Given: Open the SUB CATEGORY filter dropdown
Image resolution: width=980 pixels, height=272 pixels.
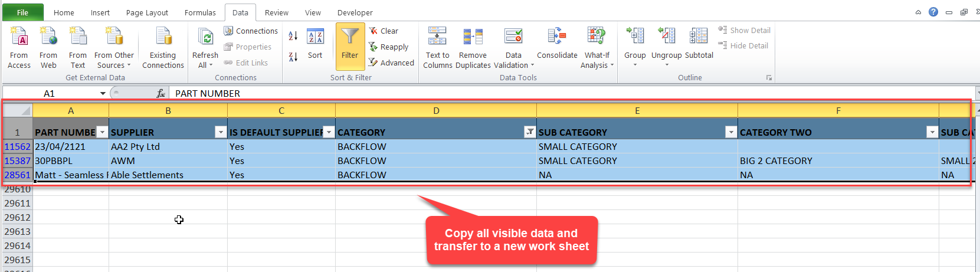Looking at the screenshot, I should [x=730, y=132].
